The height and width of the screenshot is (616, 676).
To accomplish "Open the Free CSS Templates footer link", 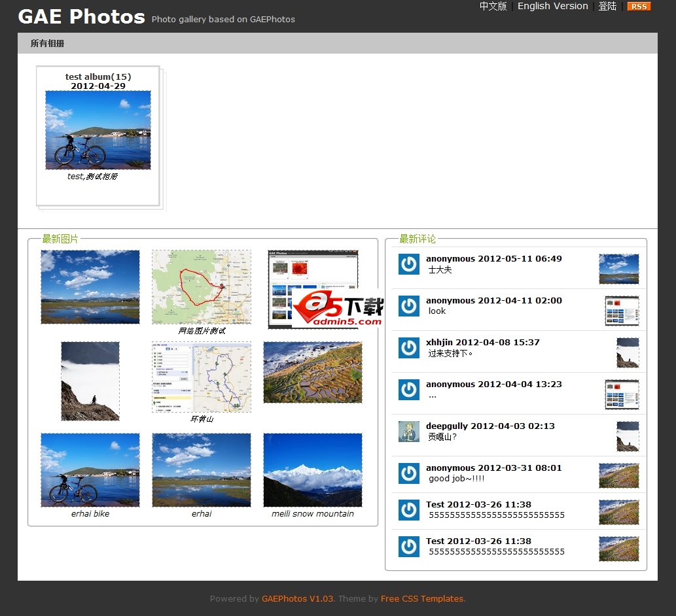I will coord(422,599).
